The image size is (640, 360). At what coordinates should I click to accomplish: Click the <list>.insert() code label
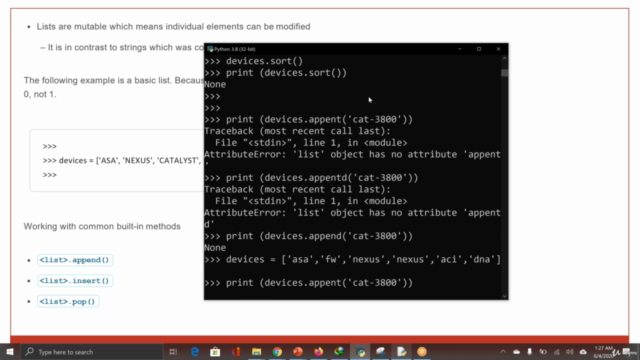point(75,281)
